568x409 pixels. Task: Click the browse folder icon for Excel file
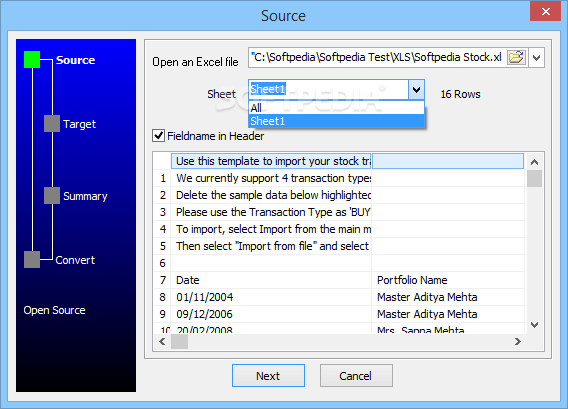click(x=516, y=57)
